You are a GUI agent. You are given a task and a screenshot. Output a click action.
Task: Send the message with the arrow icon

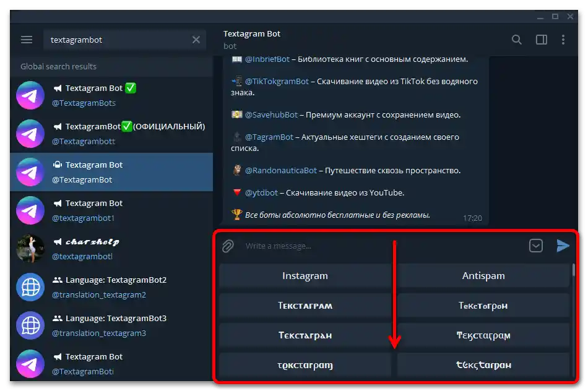coord(563,246)
